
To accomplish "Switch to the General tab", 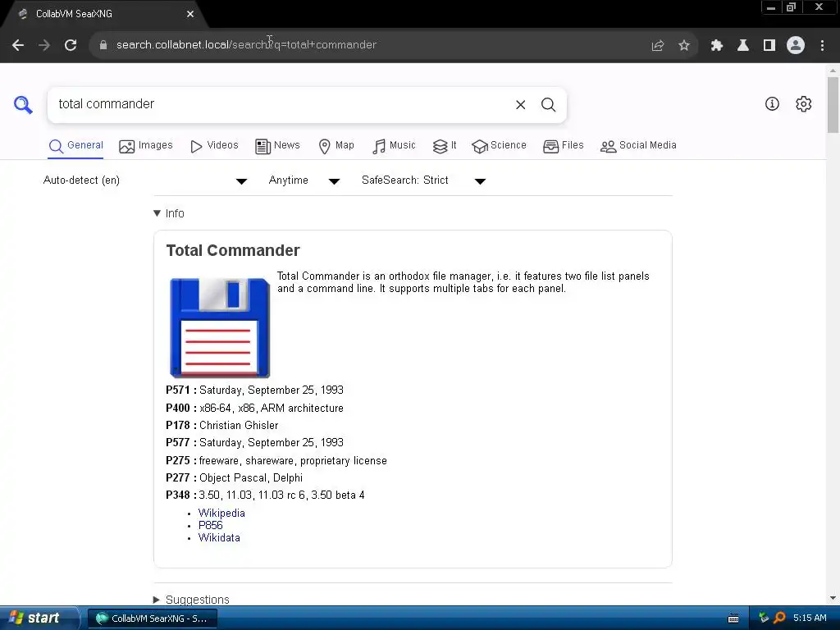I will pyautogui.click(x=75, y=146).
